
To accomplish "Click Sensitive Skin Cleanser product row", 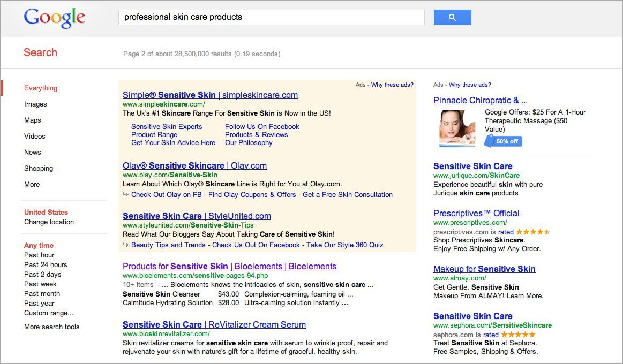I will click(x=238, y=294).
